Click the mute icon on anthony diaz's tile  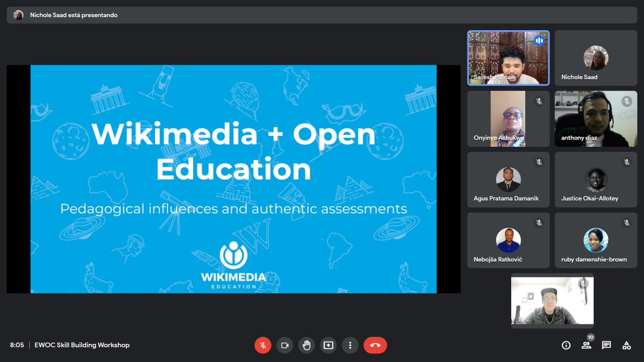[626, 101]
